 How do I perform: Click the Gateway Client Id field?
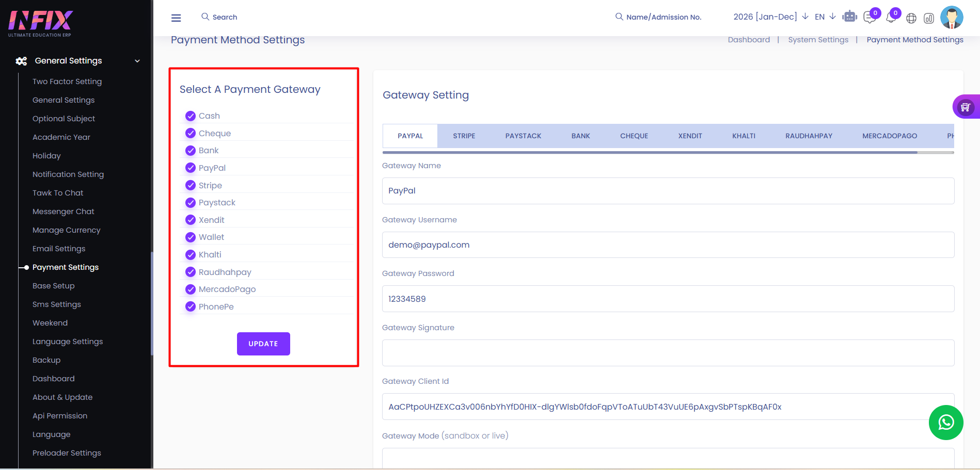(x=668, y=407)
